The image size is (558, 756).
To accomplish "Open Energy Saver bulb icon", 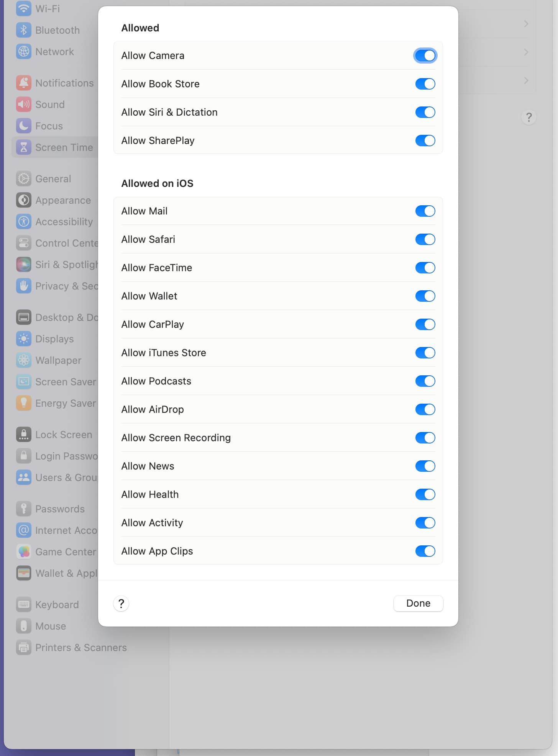I will 24,403.
